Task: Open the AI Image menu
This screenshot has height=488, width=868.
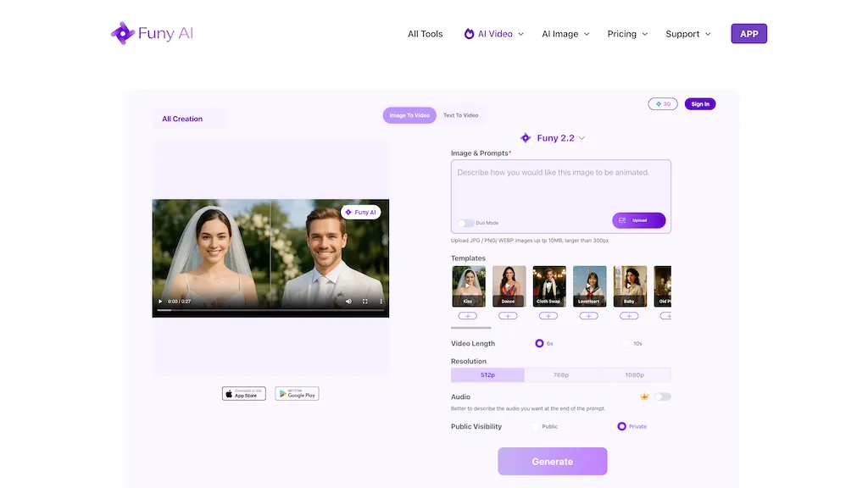Action: [565, 34]
